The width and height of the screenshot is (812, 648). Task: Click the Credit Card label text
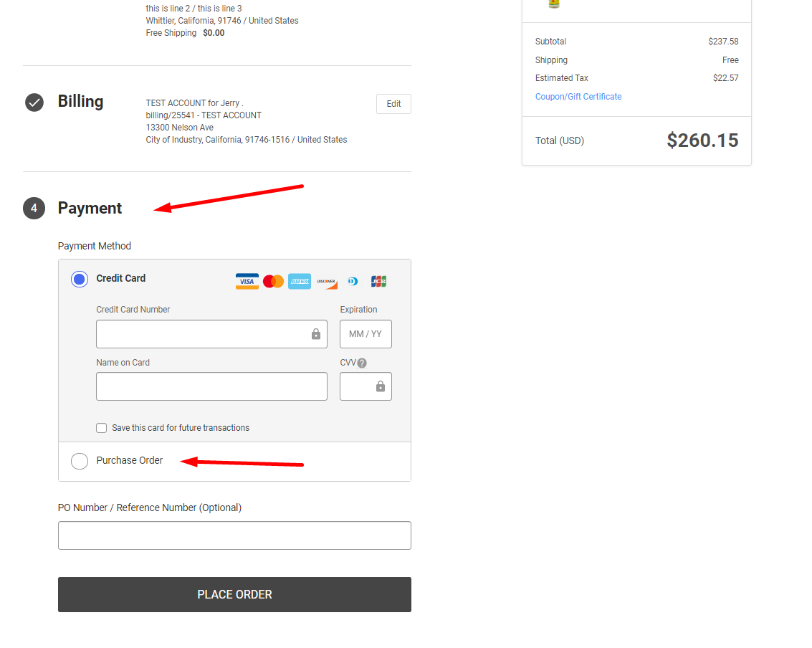[120, 278]
